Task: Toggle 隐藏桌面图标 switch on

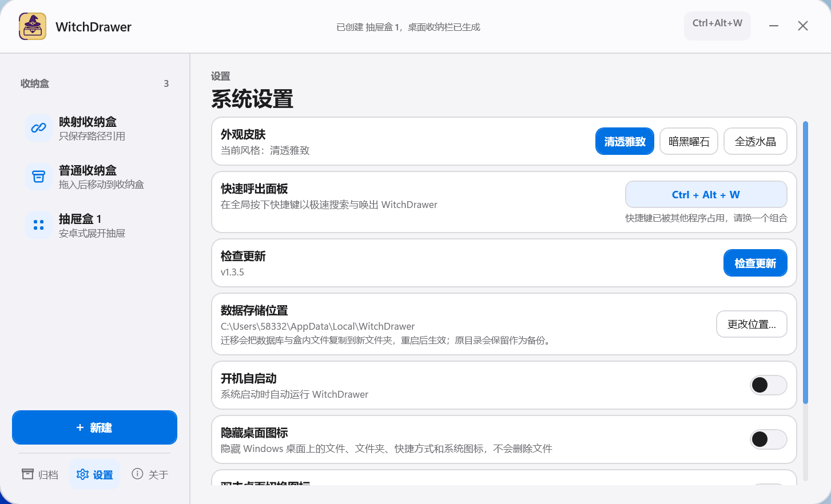Action: click(x=768, y=439)
